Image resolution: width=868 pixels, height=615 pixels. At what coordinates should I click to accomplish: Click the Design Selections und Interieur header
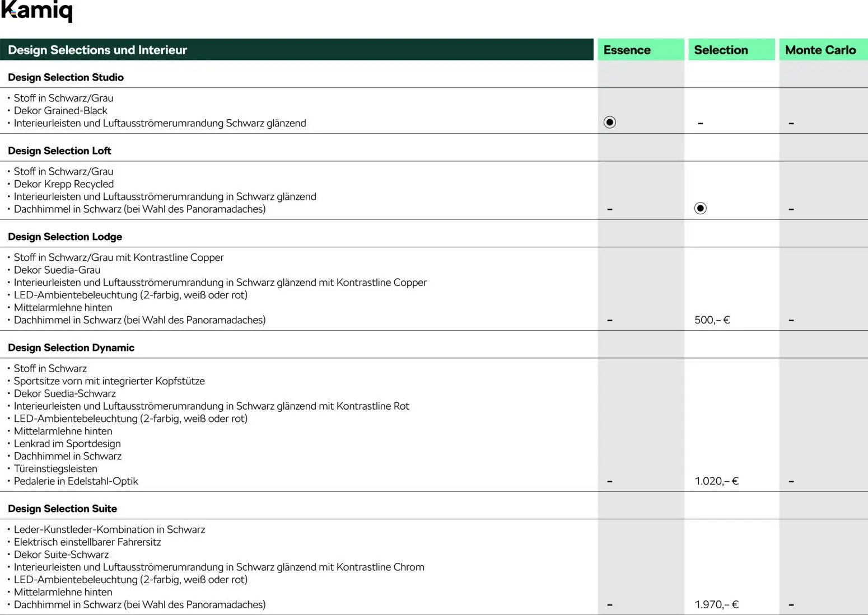(x=97, y=50)
